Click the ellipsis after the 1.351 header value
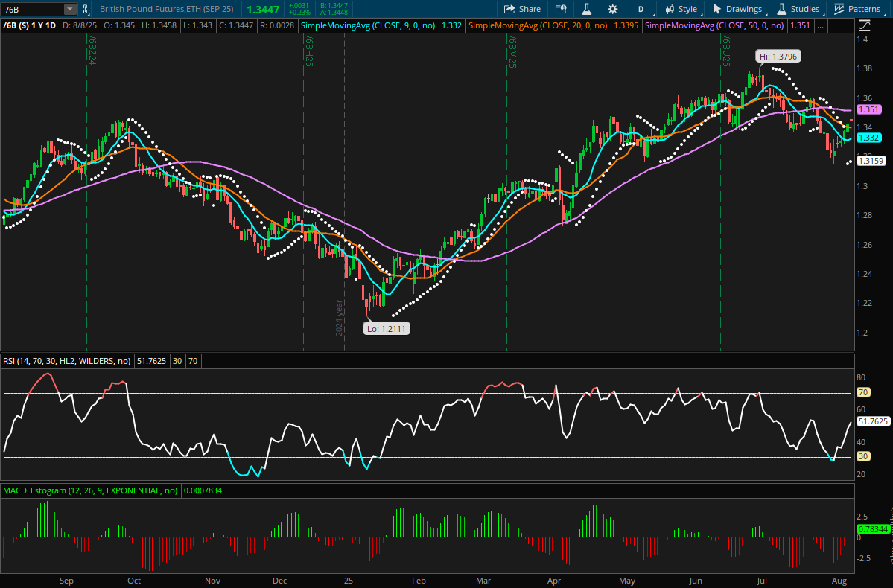Viewport: 893px width, 588px height. click(x=819, y=25)
